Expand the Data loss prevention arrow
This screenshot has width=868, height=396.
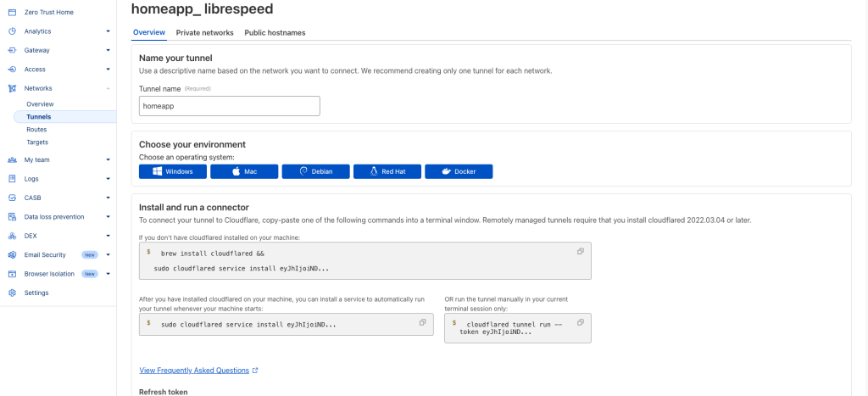pos(108,217)
